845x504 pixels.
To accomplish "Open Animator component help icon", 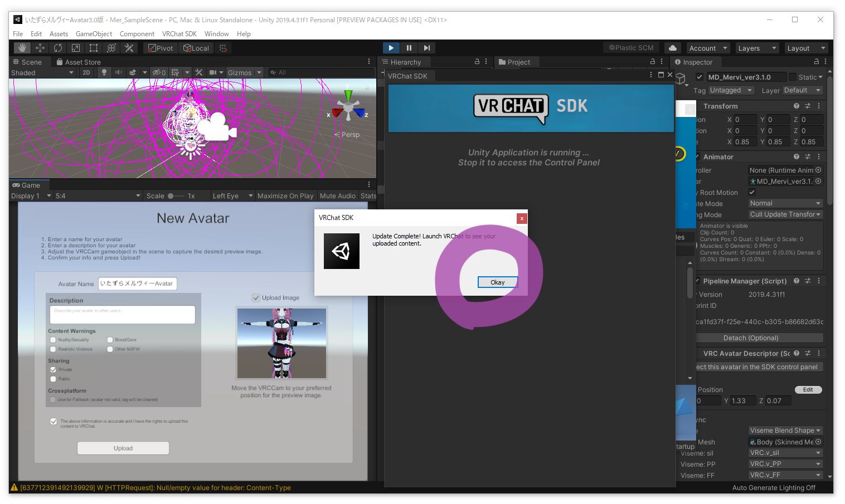I will [797, 156].
